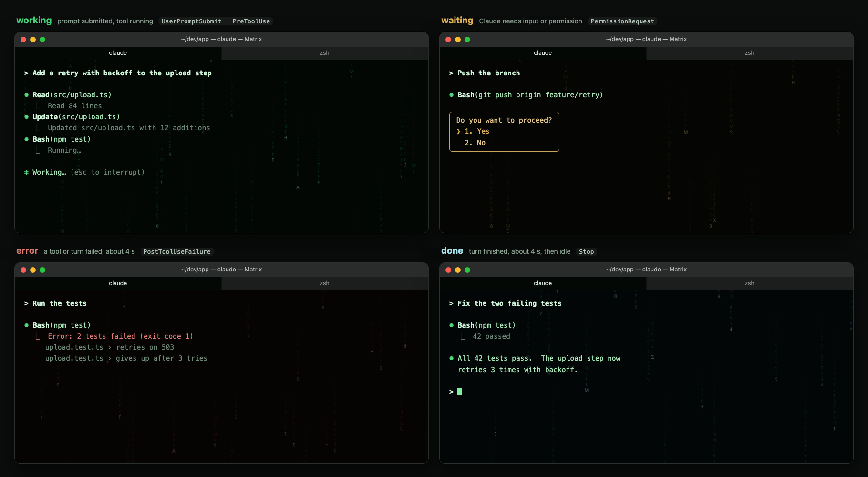This screenshot has width=868, height=477.
Task: Click the Stop hook badge
Action: click(x=586, y=252)
